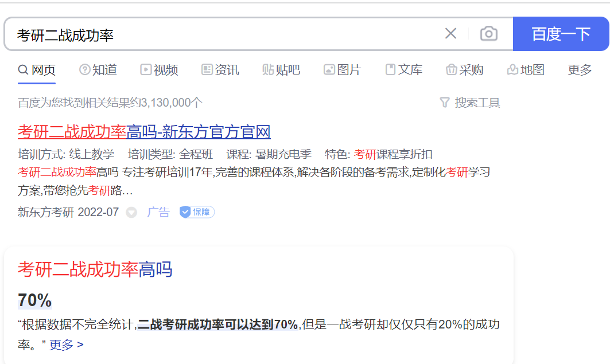Expand the feedback arrow next to 新东方考研
610x364 pixels.
coord(131,213)
